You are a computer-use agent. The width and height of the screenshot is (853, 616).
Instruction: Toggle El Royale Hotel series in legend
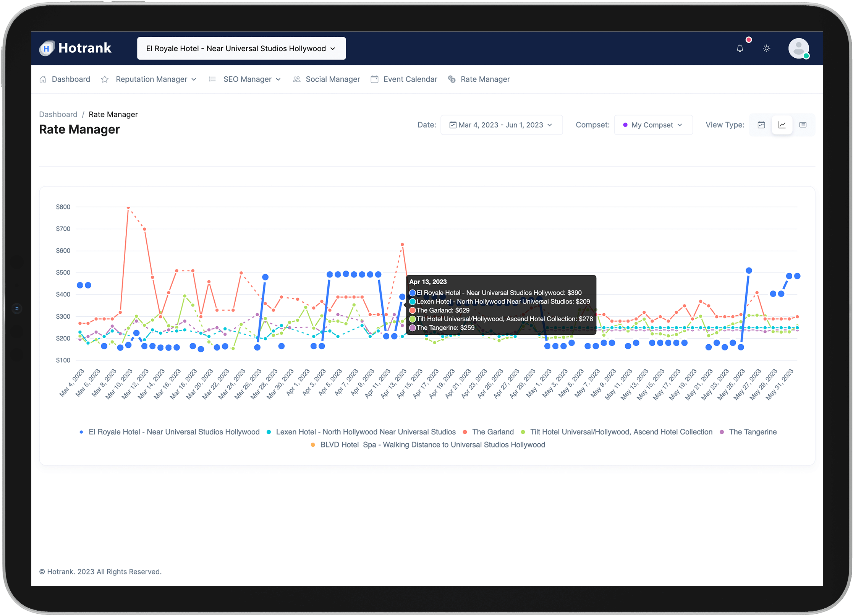point(170,432)
